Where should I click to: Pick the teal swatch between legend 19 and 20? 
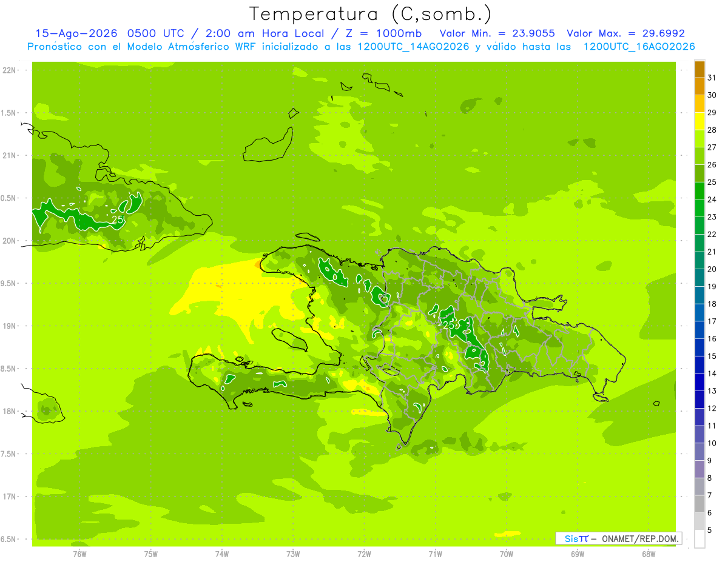699,278
